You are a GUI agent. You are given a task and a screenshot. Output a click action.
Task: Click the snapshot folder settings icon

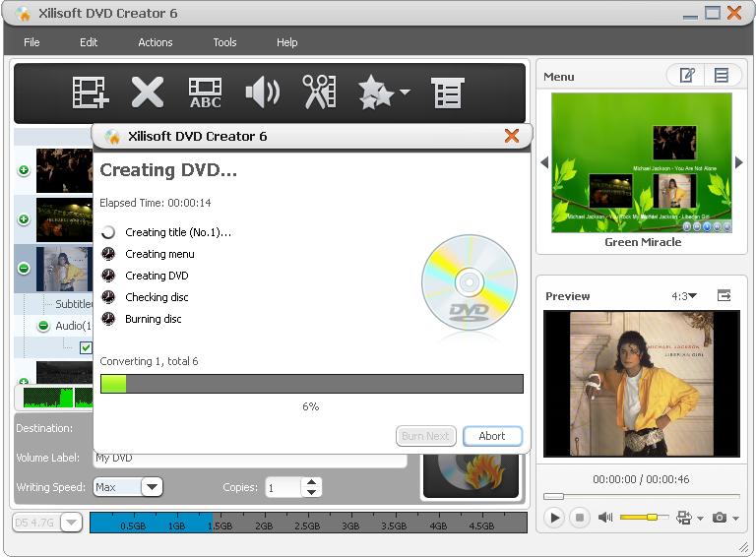pyautogui.click(x=684, y=518)
